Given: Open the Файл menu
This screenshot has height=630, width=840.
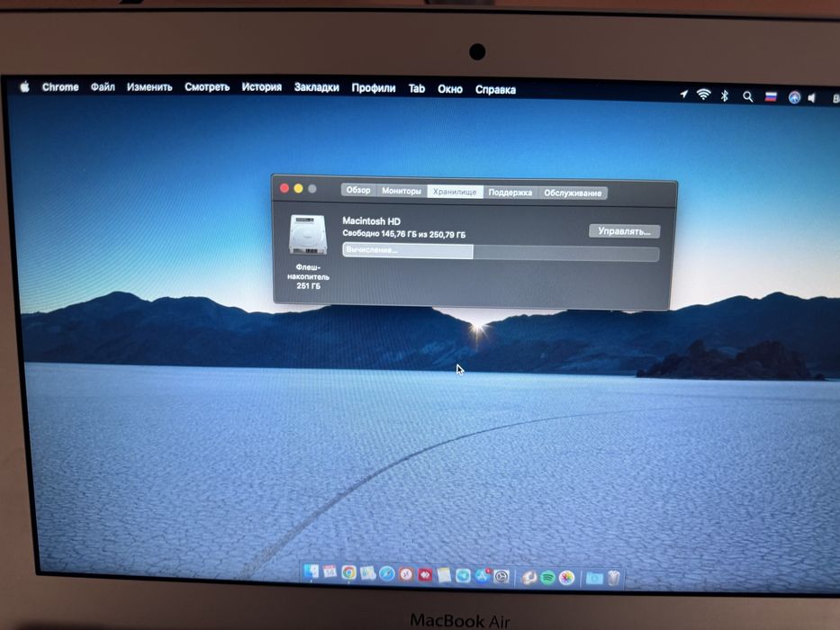Looking at the screenshot, I should point(103,86).
